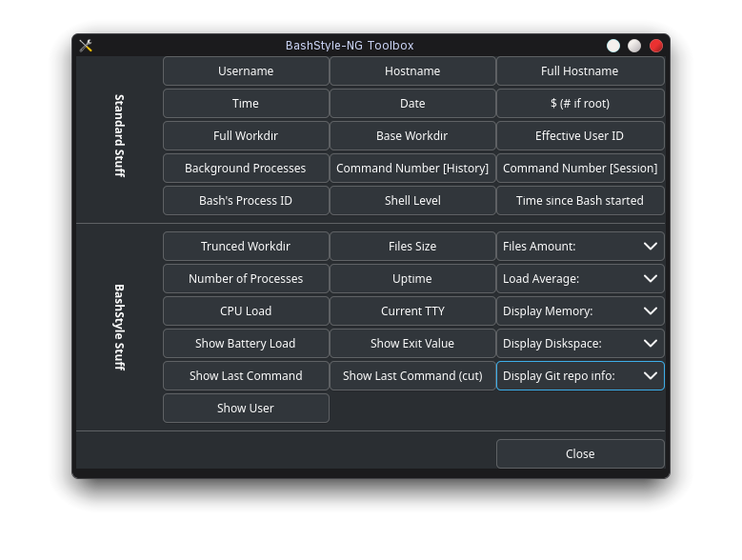Image resolution: width=742 pixels, height=560 pixels.
Task: Minimize the window with first white circle
Action: (613, 46)
